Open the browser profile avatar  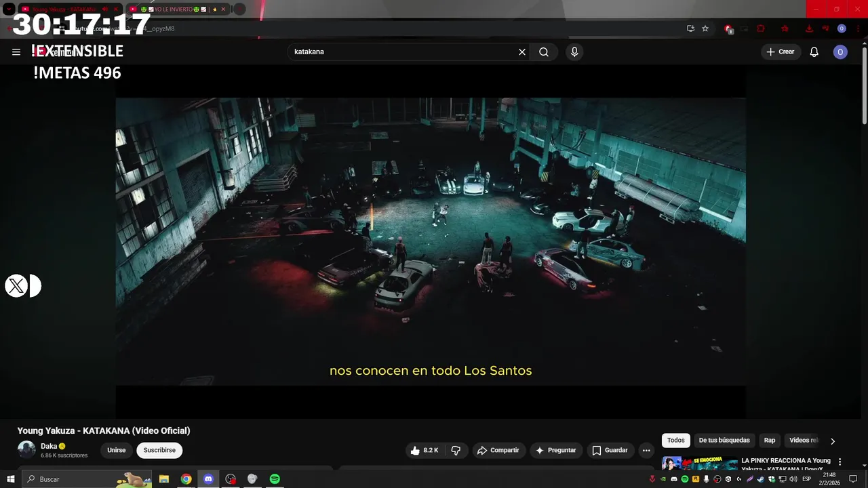(842, 28)
